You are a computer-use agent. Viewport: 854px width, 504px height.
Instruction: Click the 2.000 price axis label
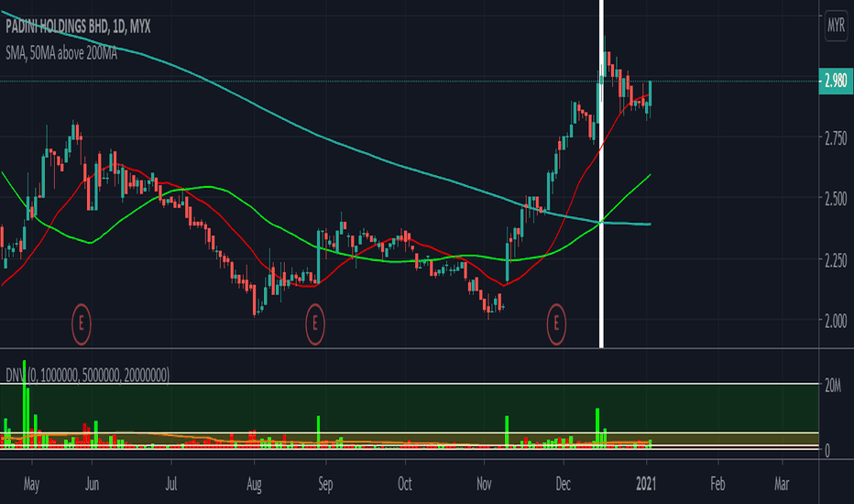pos(836,322)
